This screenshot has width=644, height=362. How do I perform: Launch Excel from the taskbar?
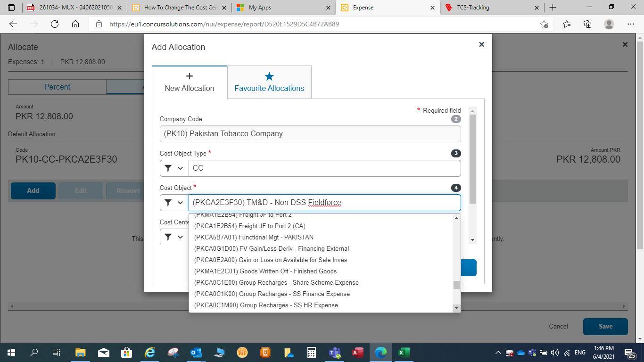click(x=405, y=351)
